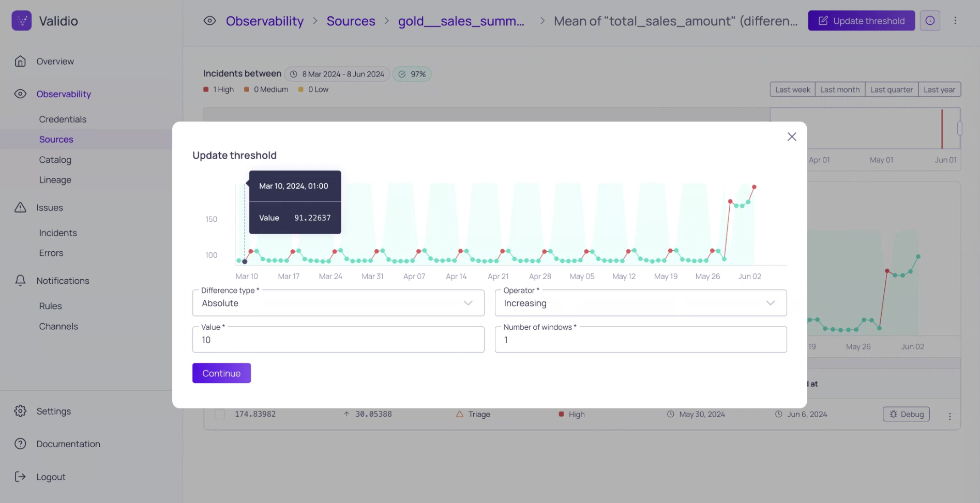Screen dimensions: 980x503
Task: Click the overview timeline range handle
Action: (x=959, y=128)
